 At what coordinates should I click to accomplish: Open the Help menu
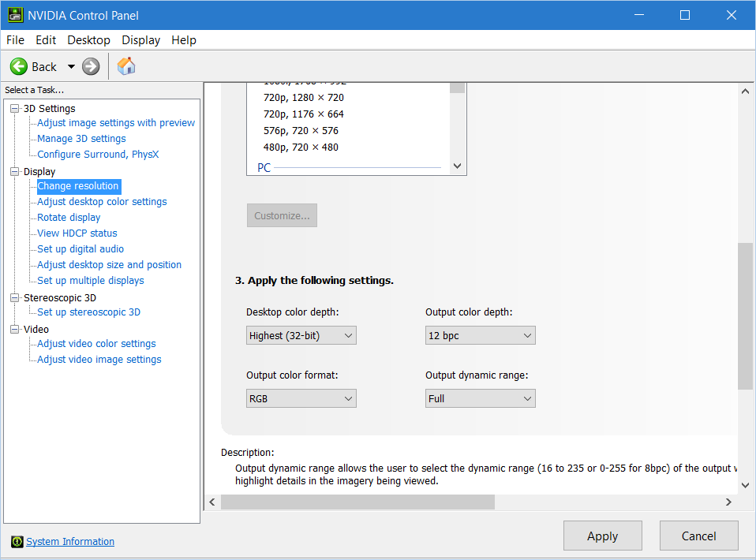(184, 40)
